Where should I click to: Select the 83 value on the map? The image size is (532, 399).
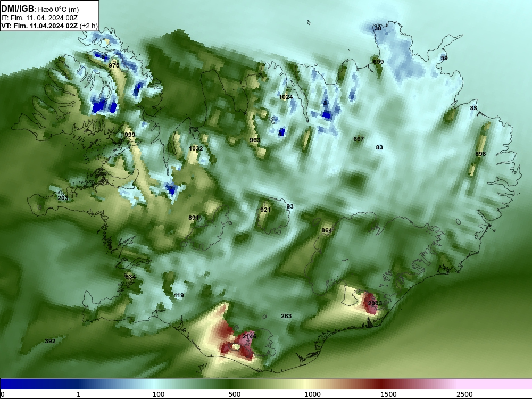[379, 147]
